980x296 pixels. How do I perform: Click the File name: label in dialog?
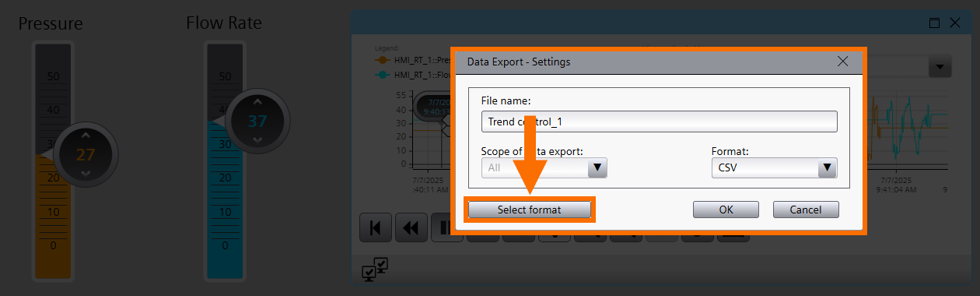pos(506,100)
